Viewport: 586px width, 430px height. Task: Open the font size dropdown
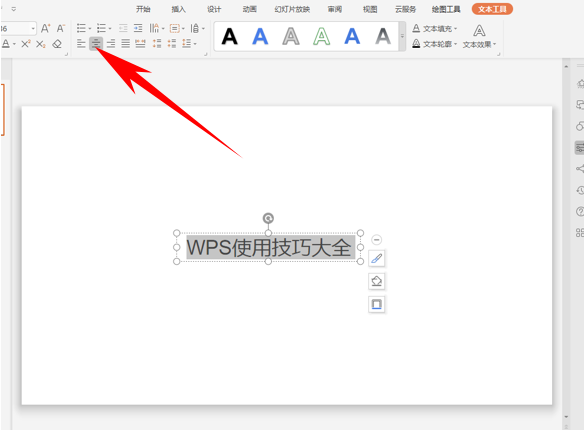(x=33, y=28)
